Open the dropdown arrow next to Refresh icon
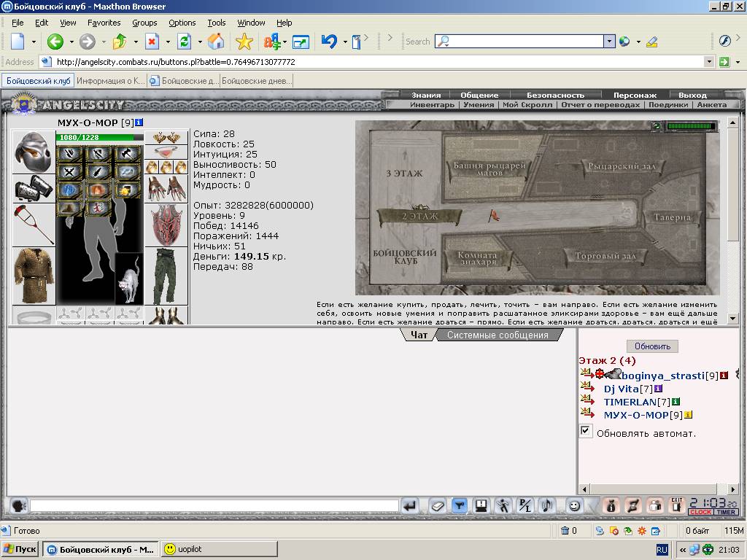This screenshot has width=747, height=560. (x=200, y=42)
